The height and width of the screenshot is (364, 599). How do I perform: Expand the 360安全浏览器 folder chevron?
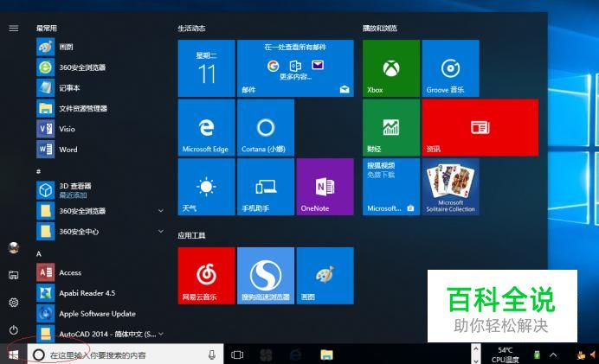(x=161, y=211)
